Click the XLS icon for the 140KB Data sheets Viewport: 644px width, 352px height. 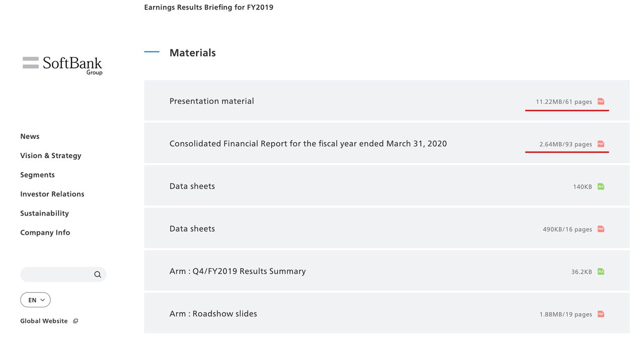(x=601, y=186)
